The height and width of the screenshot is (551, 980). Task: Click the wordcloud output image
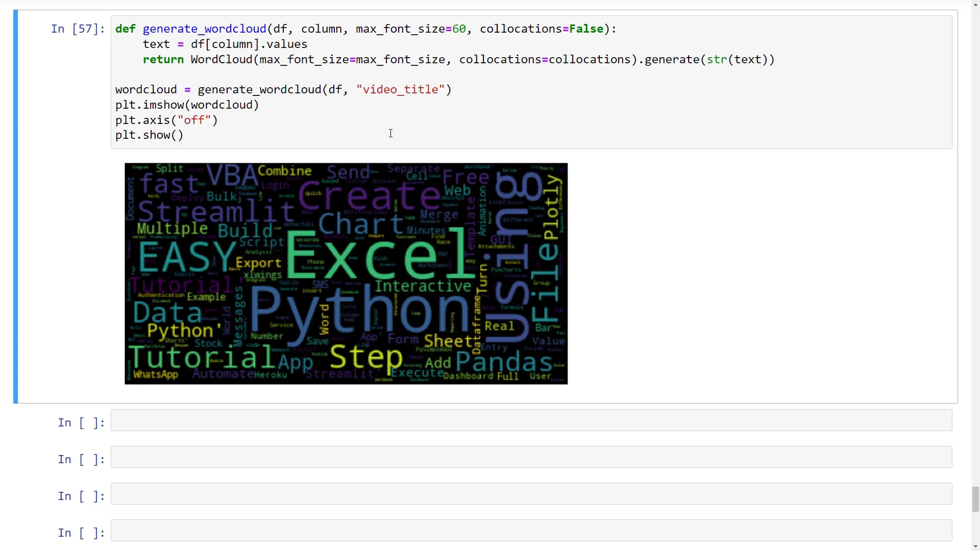click(x=346, y=273)
